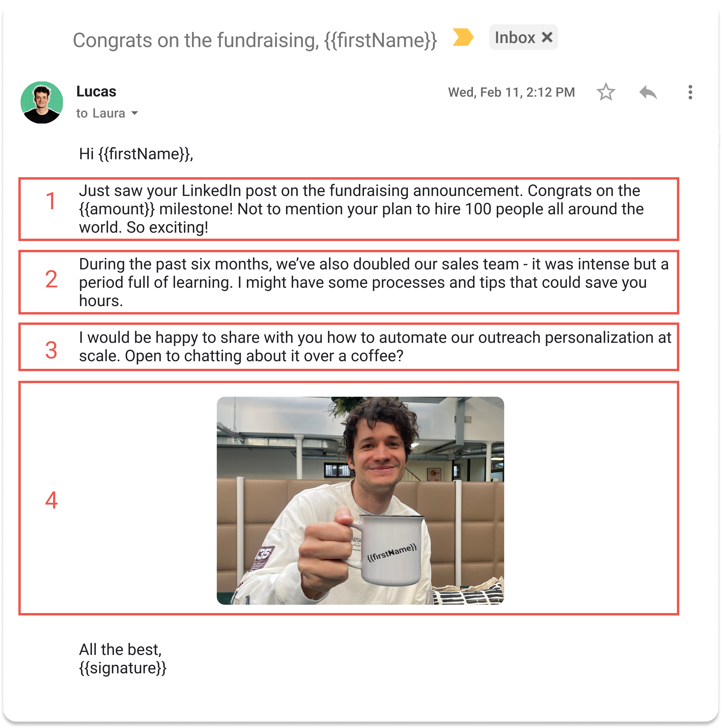This screenshot has width=722, height=728.
Task: Star this email from Lucas
Action: [x=606, y=92]
